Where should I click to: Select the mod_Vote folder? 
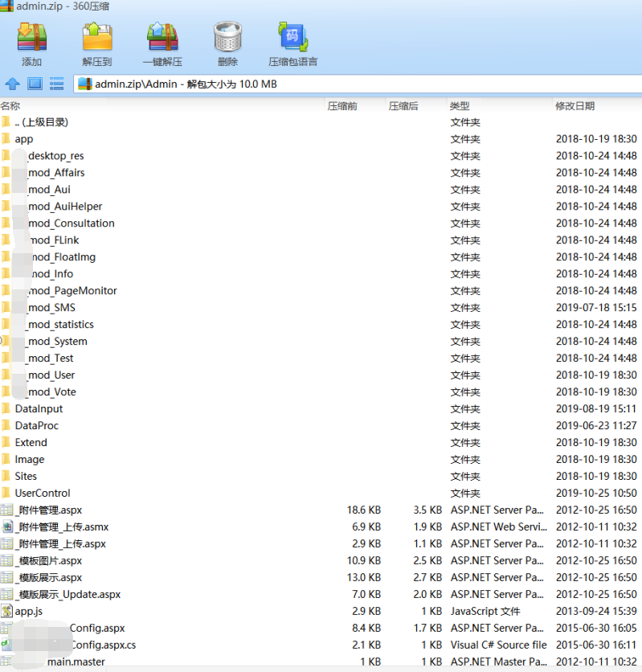[x=51, y=391]
